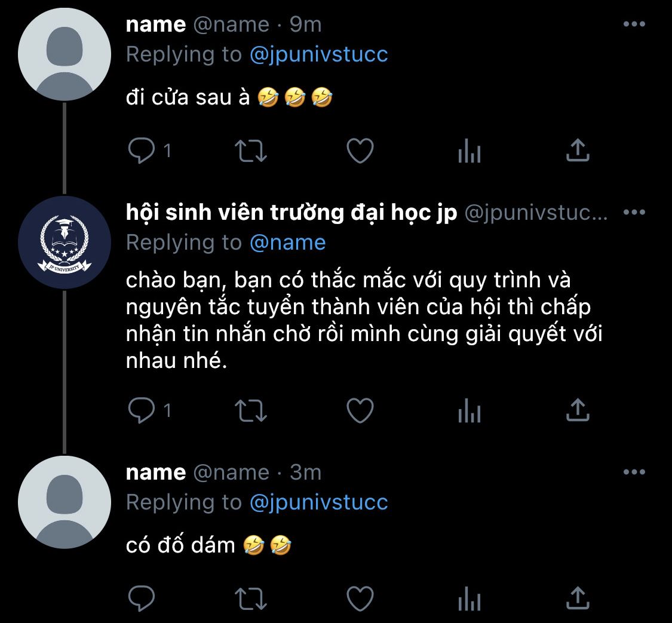Viewport: 672px width, 623px height.
Task: Open hội sinh viên trường đại học jp profile name
Action: 291,213
